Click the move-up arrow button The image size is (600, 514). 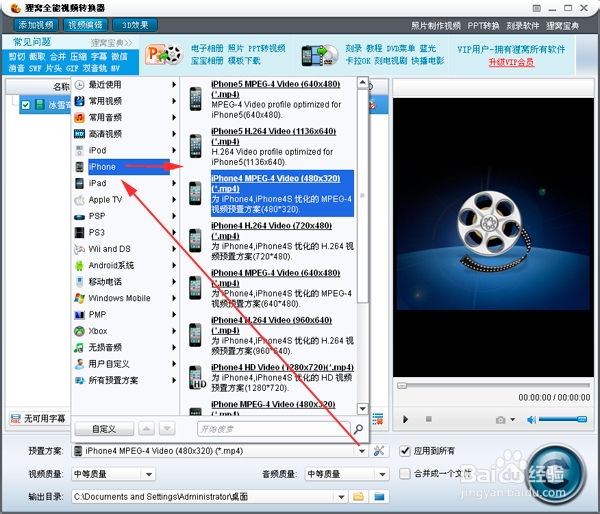(147, 429)
